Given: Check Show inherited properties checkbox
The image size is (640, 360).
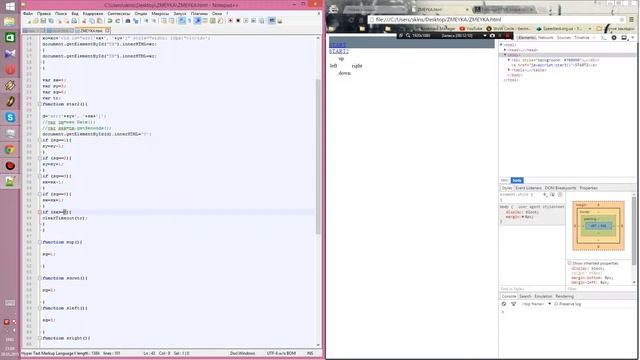Looking at the screenshot, I should coord(569,263).
